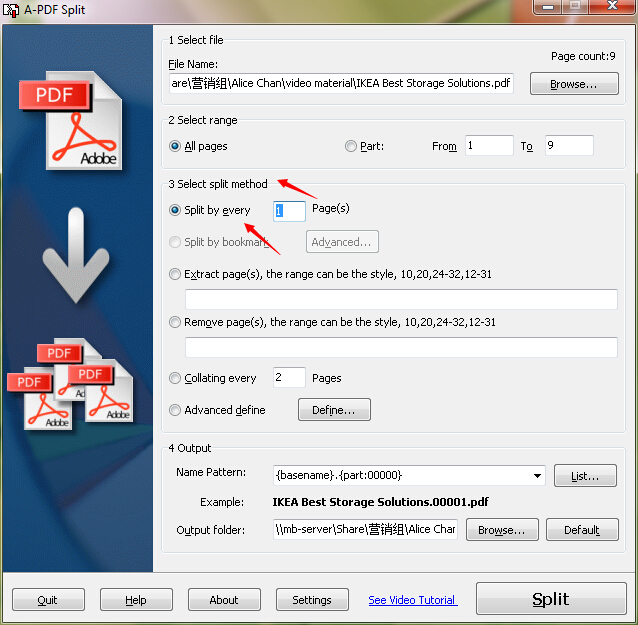Open the Settings button at the bottom
The height and width of the screenshot is (625, 638).
coord(312,600)
